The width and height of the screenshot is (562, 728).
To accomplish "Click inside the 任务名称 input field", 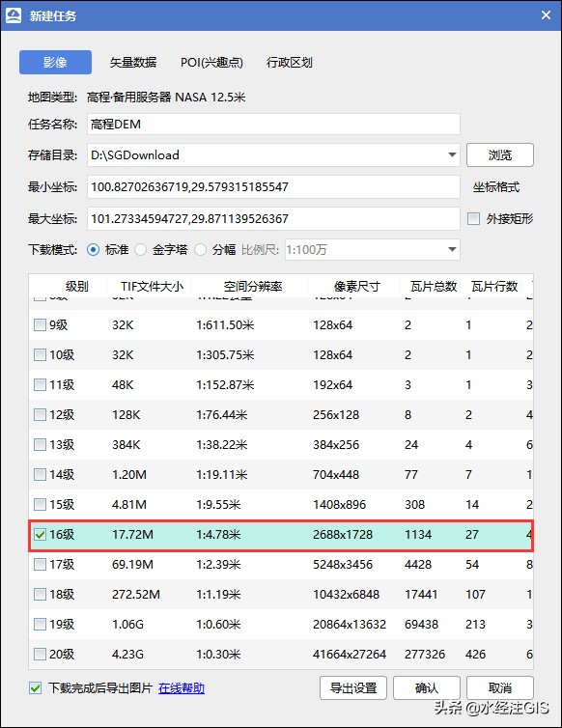I will [x=273, y=124].
